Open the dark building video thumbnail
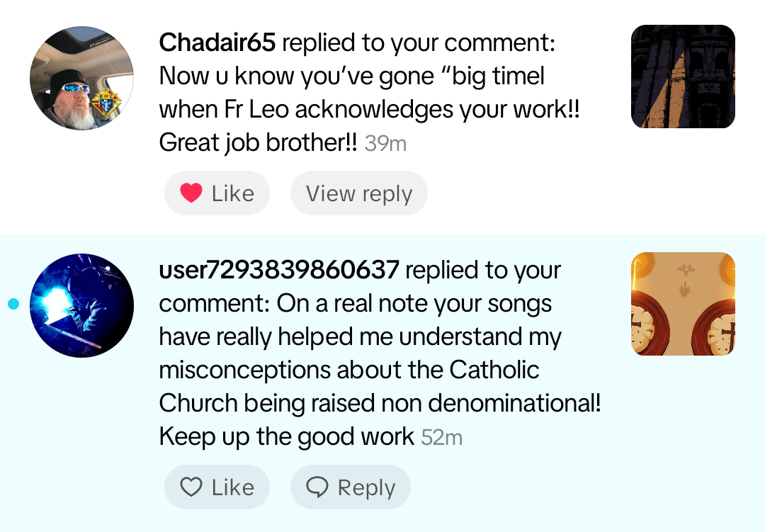This screenshot has width=765, height=532. tap(683, 77)
